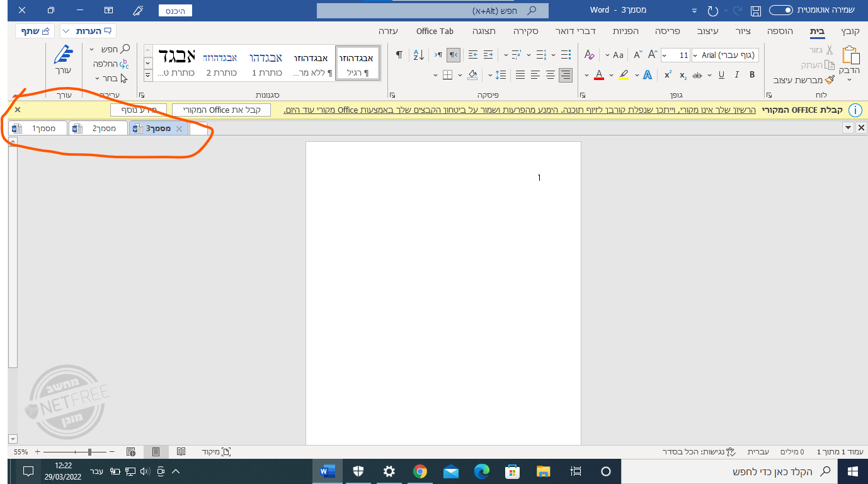
Task: Switch to Web Layout view
Action: click(x=131, y=452)
